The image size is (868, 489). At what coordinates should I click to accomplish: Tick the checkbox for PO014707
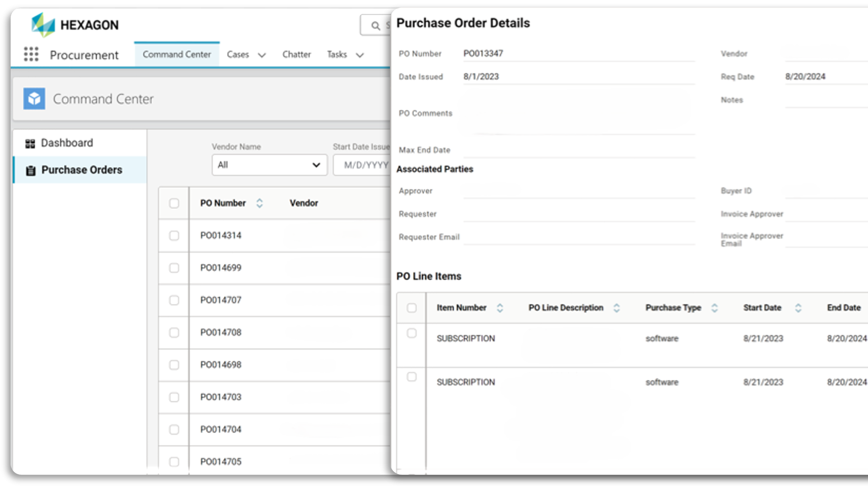[174, 300]
